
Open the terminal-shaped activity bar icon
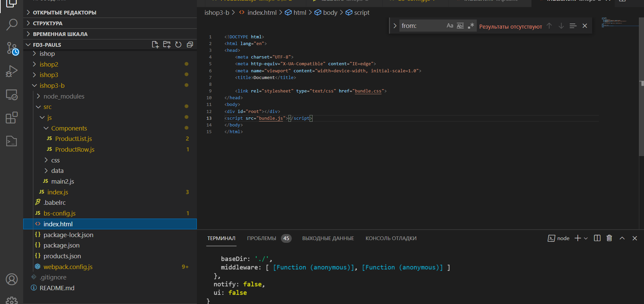12,141
